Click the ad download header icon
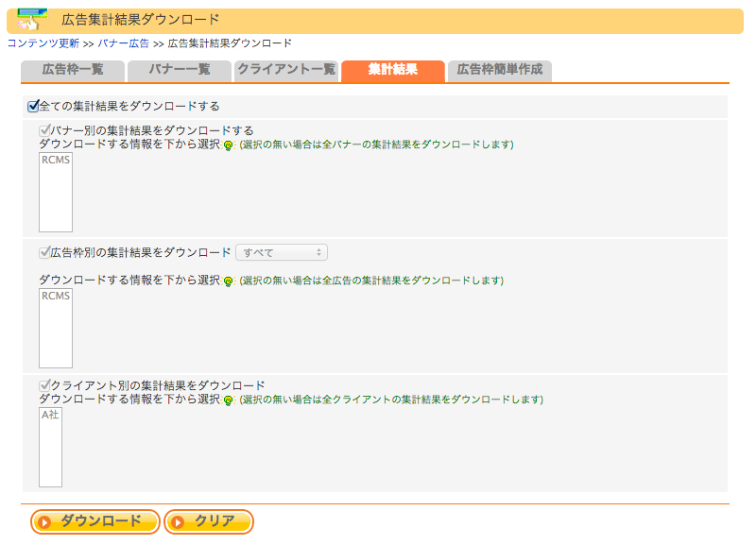 click(32, 19)
